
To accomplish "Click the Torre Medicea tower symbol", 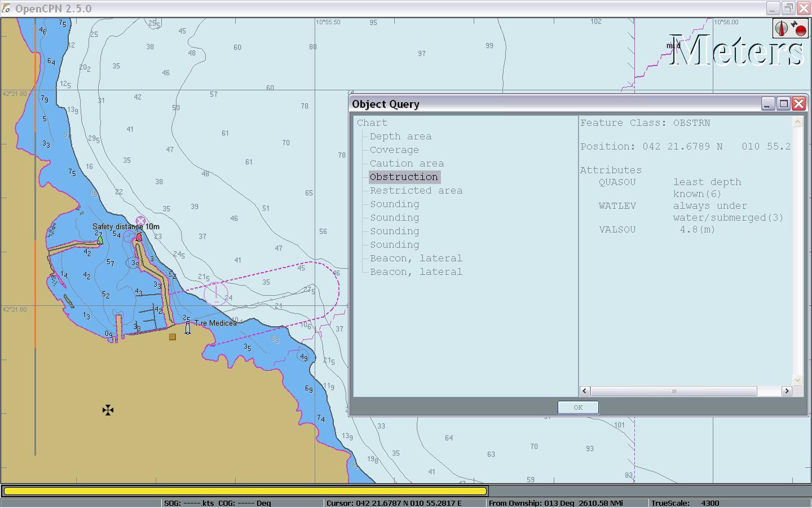I will [188, 328].
